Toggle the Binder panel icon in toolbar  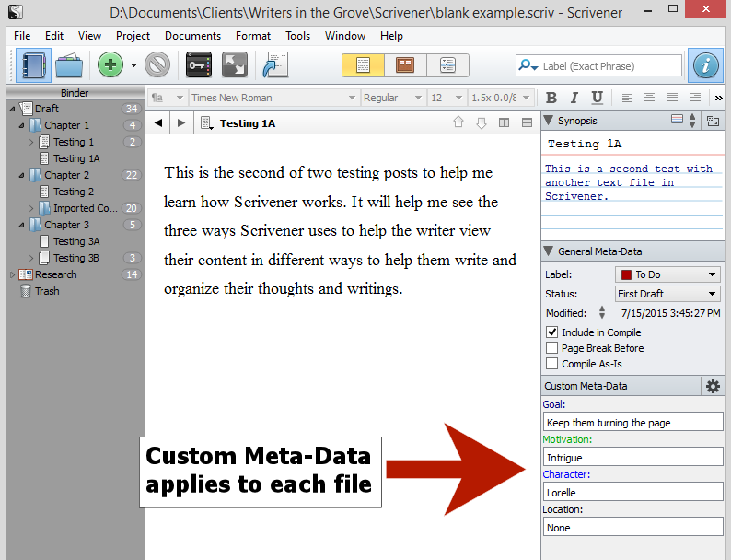pos(34,65)
